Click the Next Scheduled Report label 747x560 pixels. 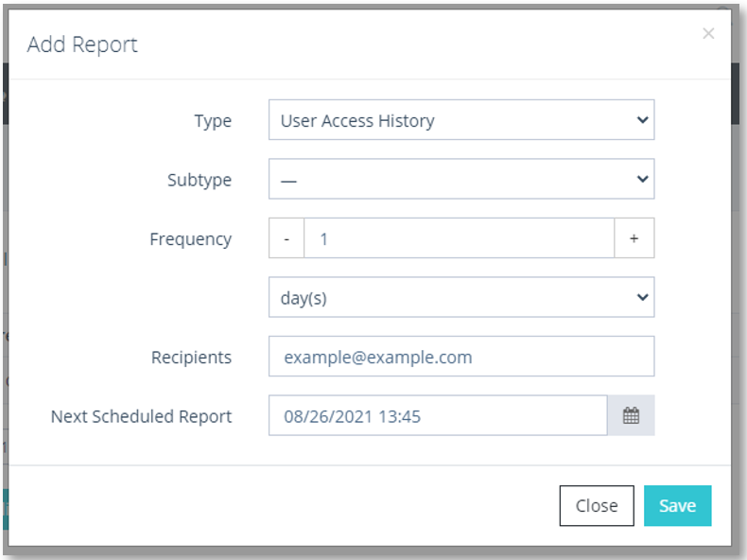[x=141, y=416]
